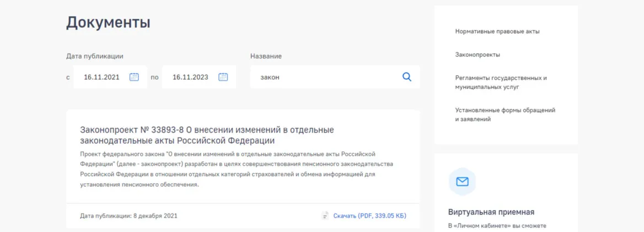Focus the Название search field containing 'закон'
This screenshot has height=232, width=644.
[x=335, y=77]
